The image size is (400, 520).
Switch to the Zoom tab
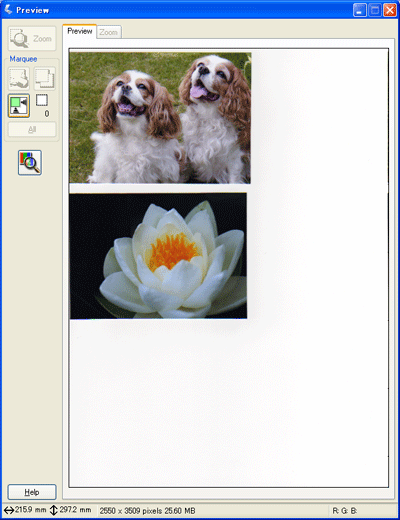coord(109,32)
